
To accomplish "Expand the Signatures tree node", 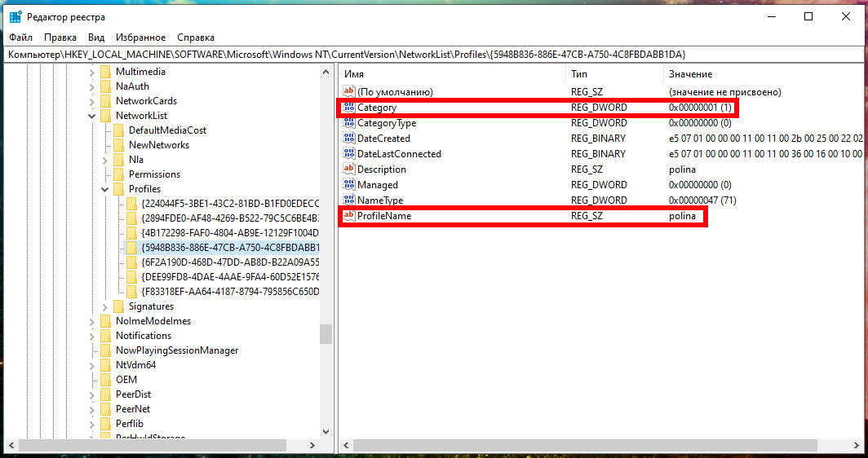I will [x=105, y=306].
